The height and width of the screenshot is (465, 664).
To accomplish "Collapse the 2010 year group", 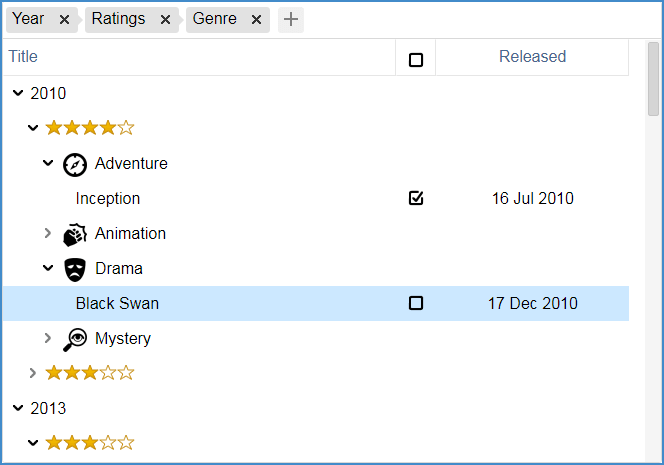I will click(17, 93).
